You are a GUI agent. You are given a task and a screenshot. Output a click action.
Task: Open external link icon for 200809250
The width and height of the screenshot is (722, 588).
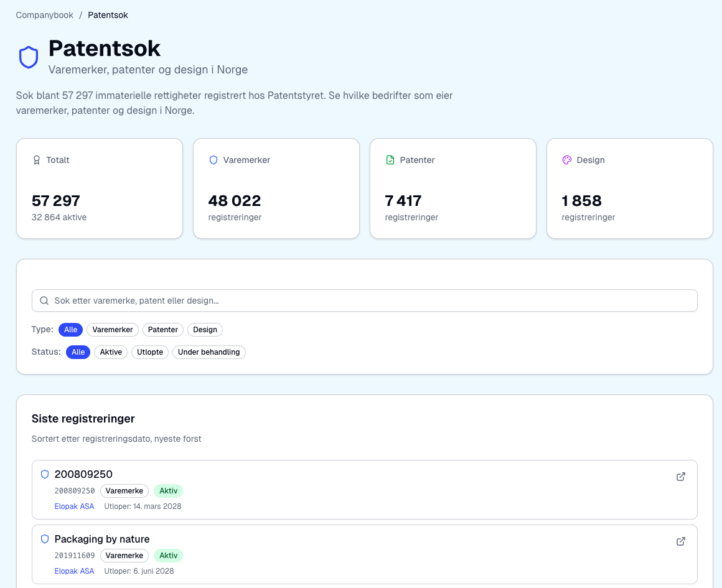(x=681, y=477)
